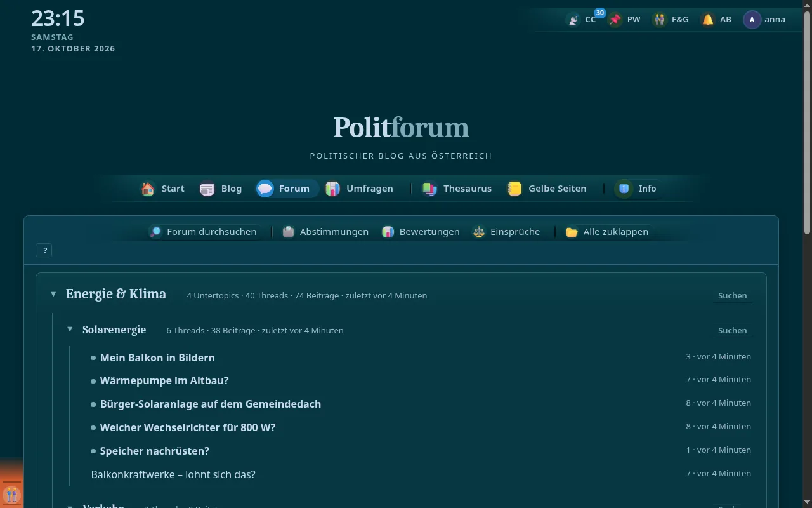Open Einsprüche via the scales icon
This screenshot has height=508, width=812.
click(479, 232)
